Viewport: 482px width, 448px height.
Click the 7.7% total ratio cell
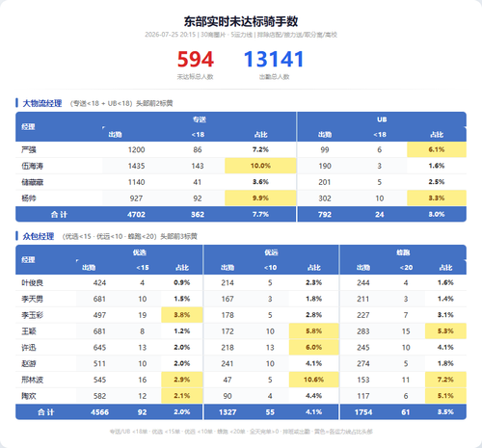(x=260, y=214)
